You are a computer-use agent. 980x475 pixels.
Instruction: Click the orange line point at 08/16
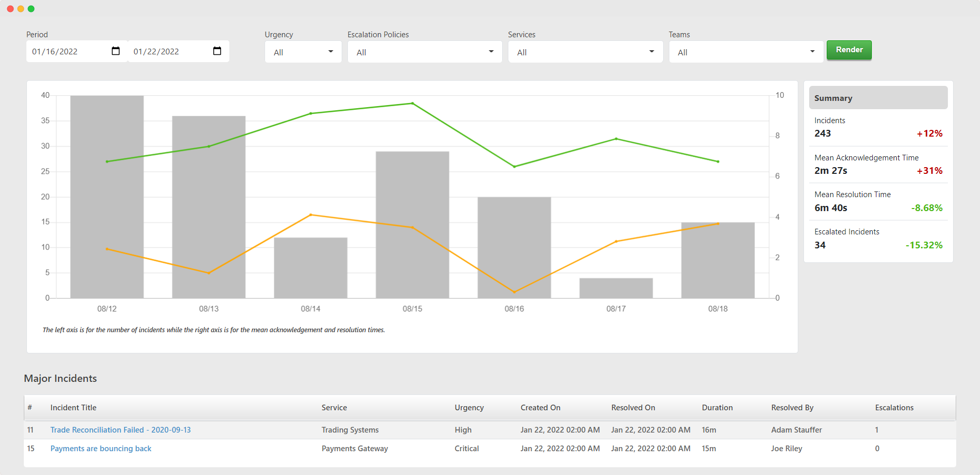pyautogui.click(x=514, y=292)
